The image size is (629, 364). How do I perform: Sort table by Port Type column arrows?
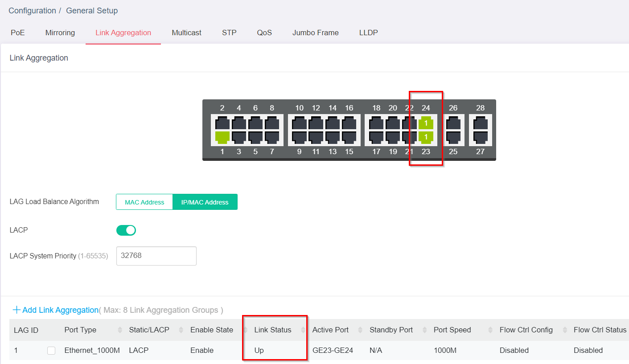click(x=120, y=330)
